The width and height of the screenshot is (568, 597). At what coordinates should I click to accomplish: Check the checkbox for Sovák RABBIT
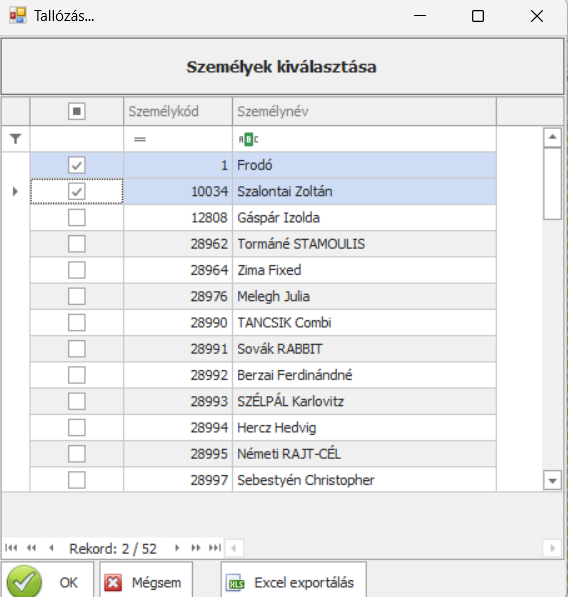point(77,349)
